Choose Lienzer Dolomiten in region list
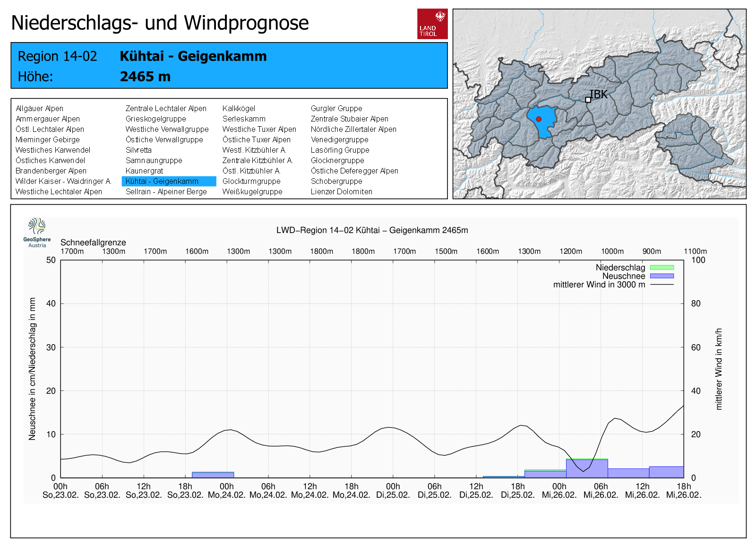This screenshot has width=756, height=545. pos(341,191)
